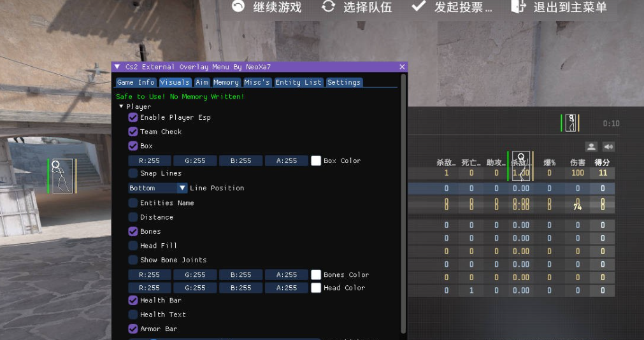
Task: Click the overlay menu vertical scrollbar
Action: (403, 203)
